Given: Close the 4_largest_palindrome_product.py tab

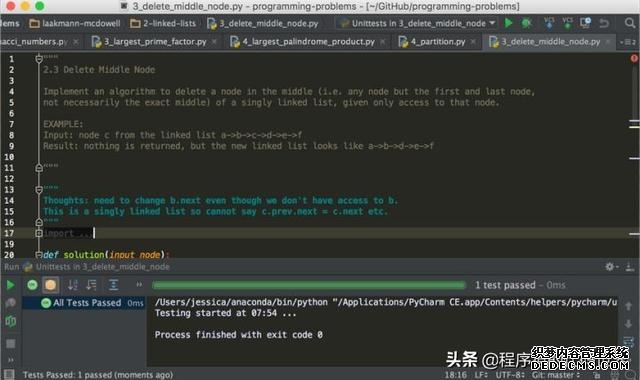Looking at the screenshot, I should click(382, 42).
